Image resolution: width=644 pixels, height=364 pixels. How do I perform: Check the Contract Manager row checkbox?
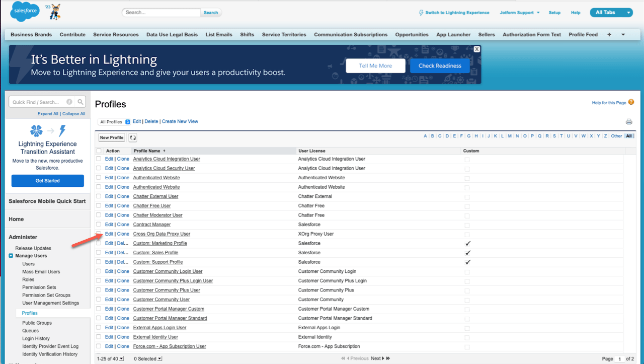pos(99,225)
